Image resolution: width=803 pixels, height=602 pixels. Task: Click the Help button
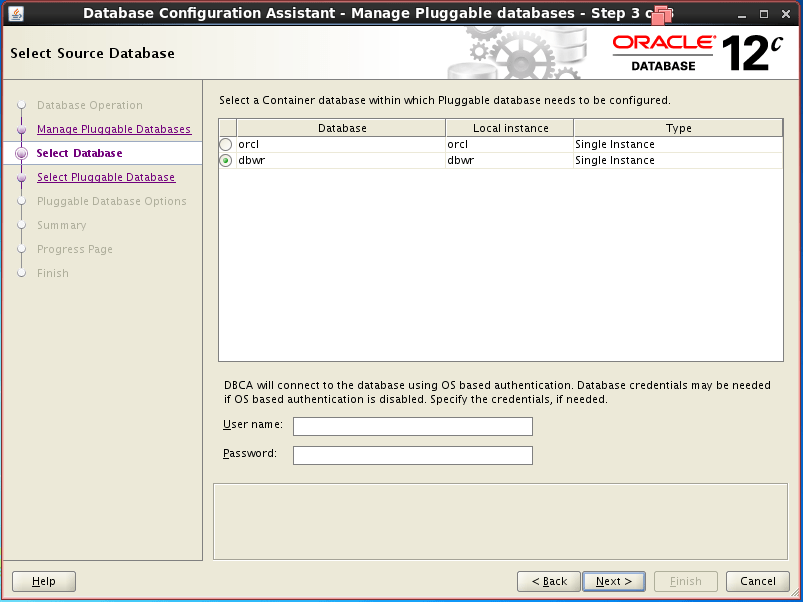click(43, 581)
